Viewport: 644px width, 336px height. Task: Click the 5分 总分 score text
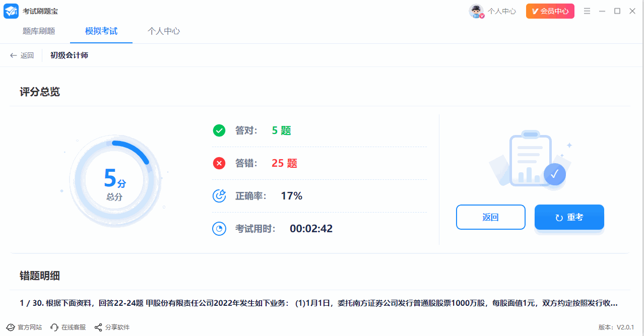(115, 184)
